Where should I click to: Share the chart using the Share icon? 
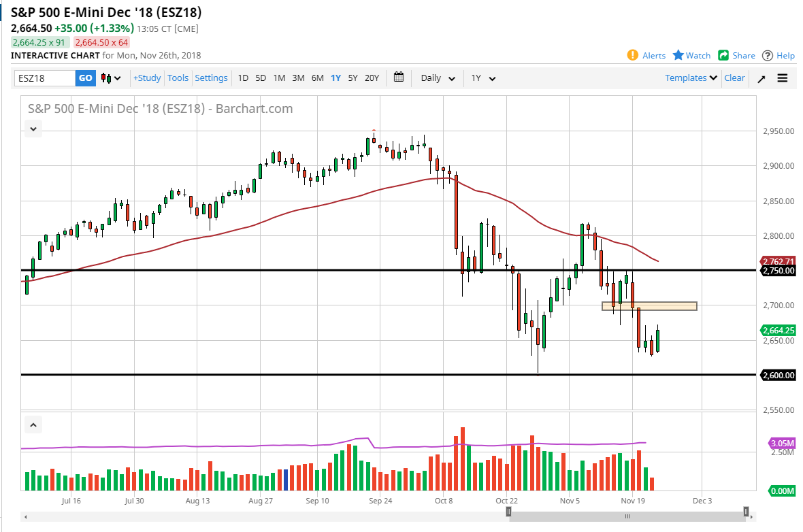click(724, 55)
